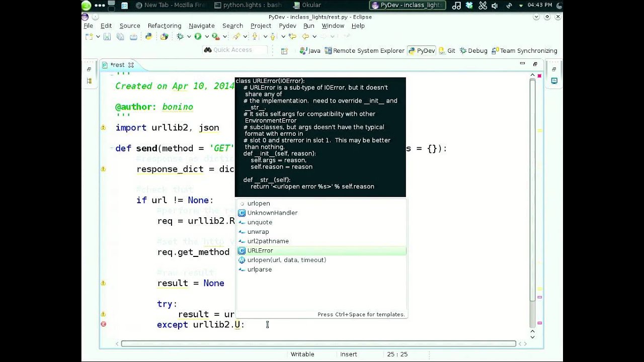Select highlighted URLError completion proposal

[x=321, y=250]
